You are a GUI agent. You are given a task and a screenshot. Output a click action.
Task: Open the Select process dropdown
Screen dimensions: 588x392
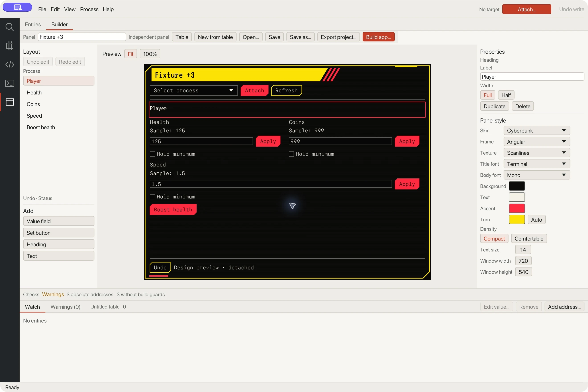coord(194,90)
